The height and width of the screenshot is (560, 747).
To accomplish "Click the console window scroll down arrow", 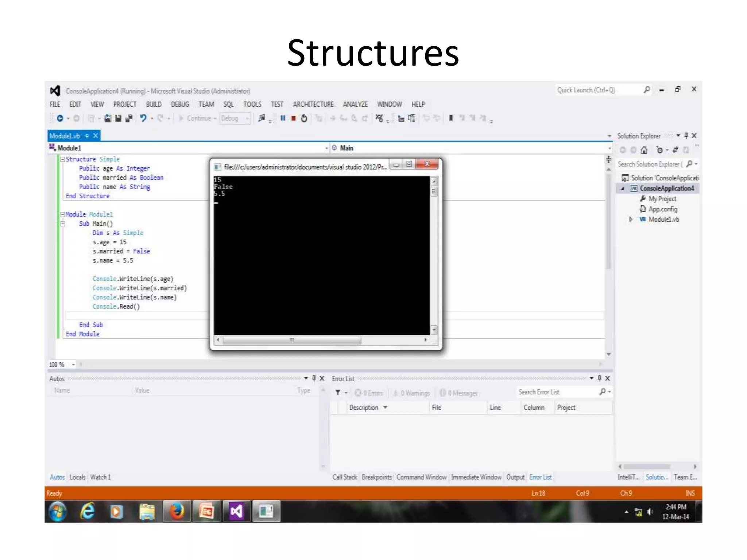I will click(x=434, y=330).
